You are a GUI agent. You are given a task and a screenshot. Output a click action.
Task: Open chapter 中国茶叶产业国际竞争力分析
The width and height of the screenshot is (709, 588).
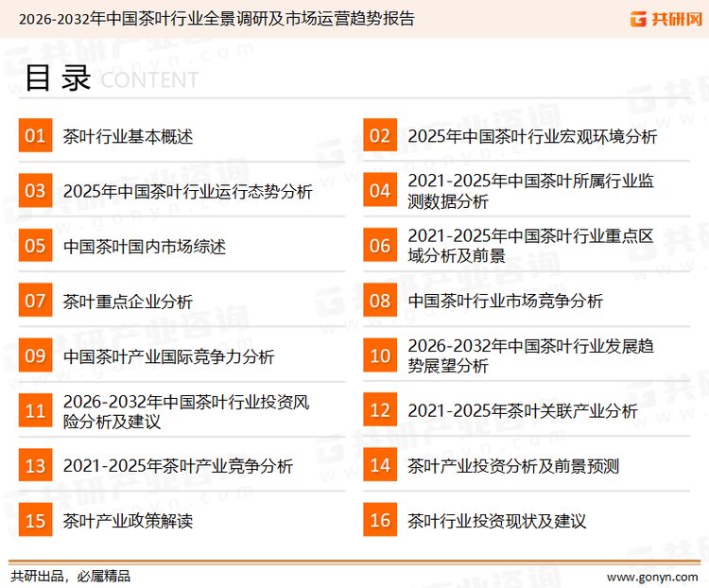168,356
